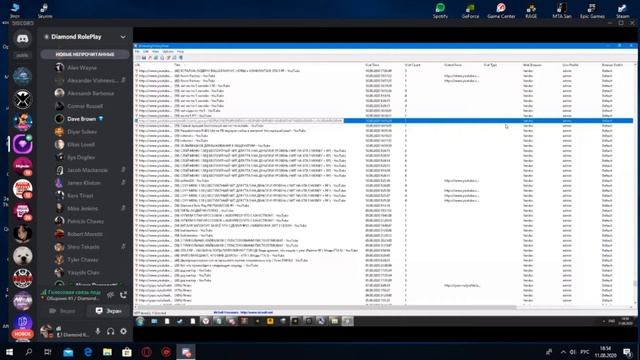Turn on camera with Видео button

(x=62, y=311)
